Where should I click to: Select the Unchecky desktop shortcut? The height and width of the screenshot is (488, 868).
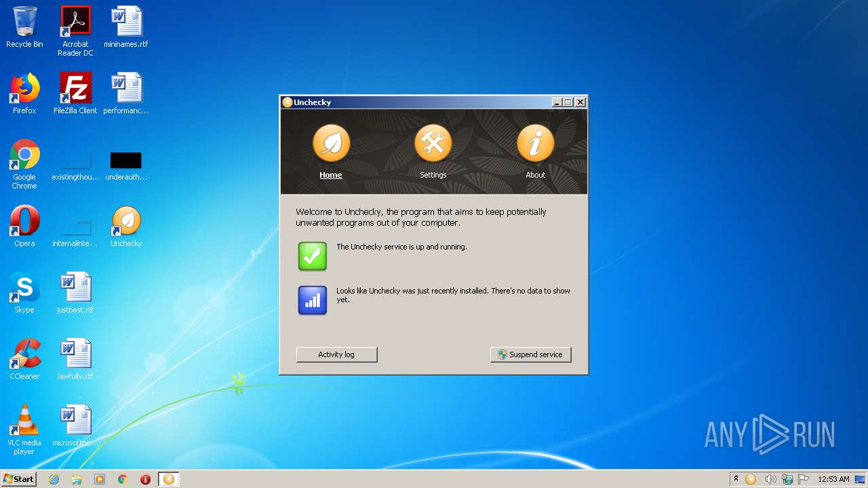point(126,226)
